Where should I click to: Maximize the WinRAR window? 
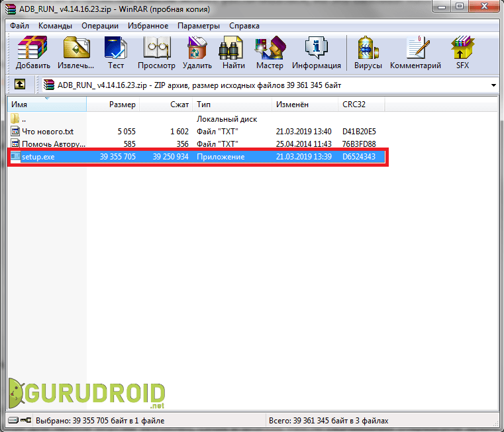tap(460, 7)
